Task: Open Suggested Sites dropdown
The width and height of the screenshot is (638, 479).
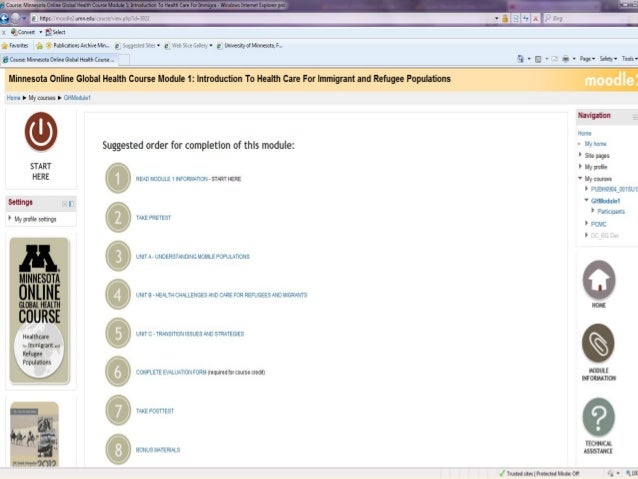Action: [x=138, y=46]
